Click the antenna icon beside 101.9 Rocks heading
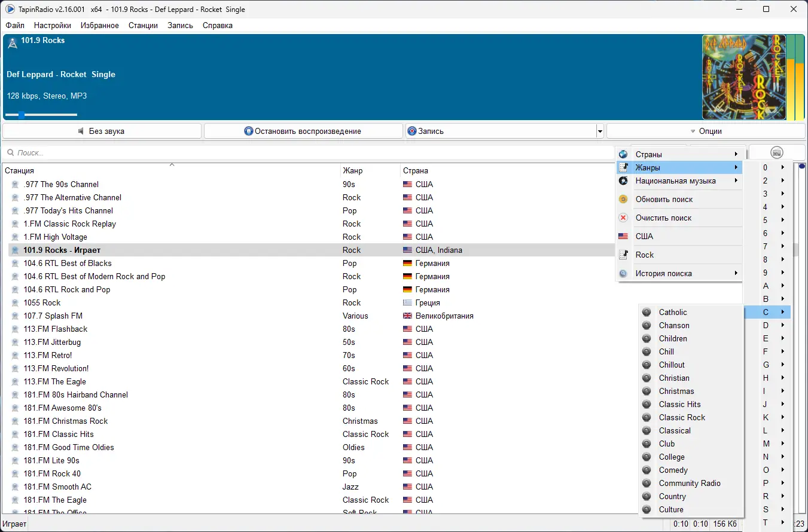The width and height of the screenshot is (808, 532). 12,43
